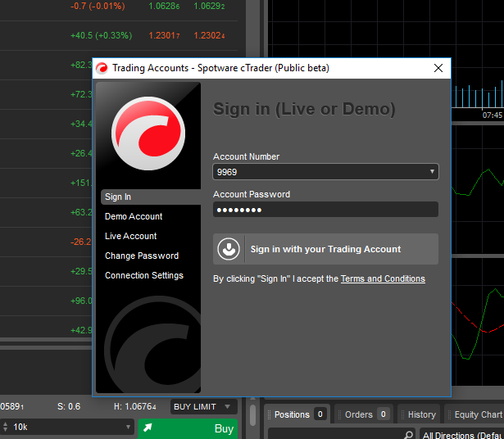504x439 pixels.
Task: Expand the Account Number dropdown arrow
Action: pos(432,171)
